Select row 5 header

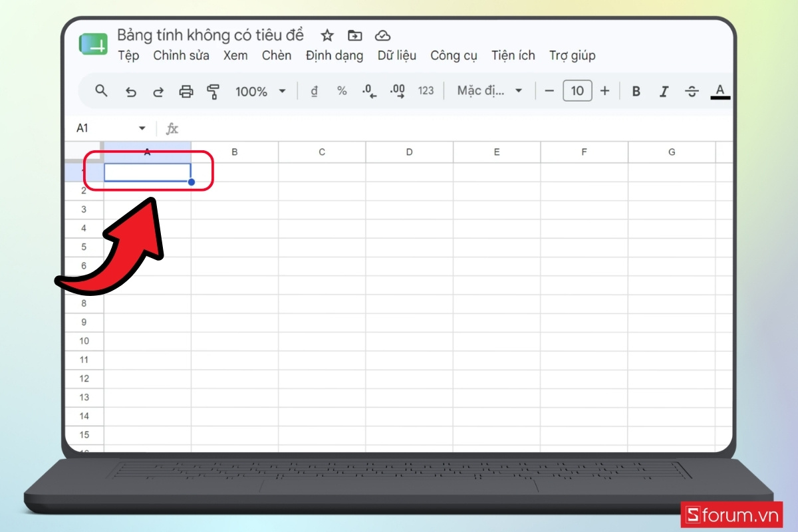click(84, 247)
